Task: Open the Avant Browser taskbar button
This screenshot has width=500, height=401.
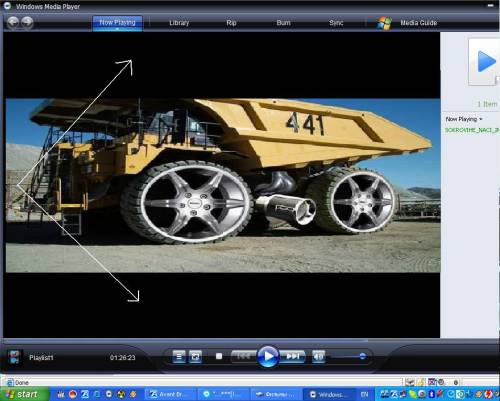Action: point(170,394)
